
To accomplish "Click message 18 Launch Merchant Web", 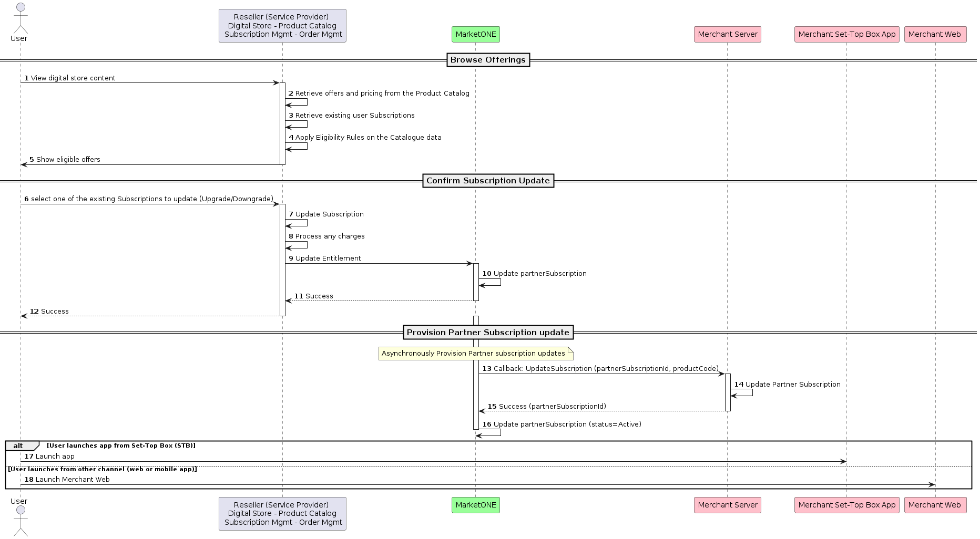I will click(67, 480).
